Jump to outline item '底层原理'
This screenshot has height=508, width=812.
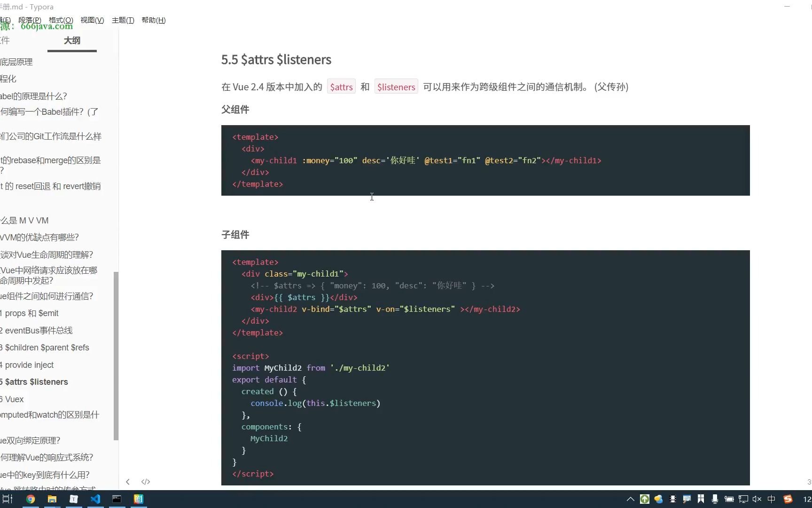16,62
